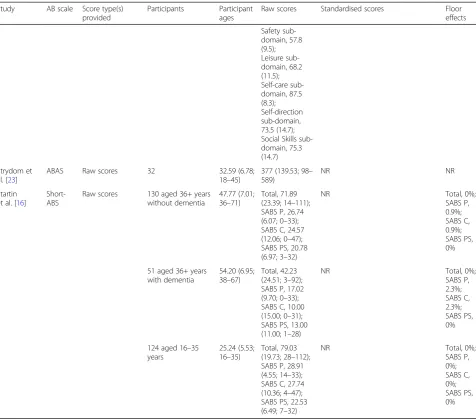Viewport: 476px width, 420px height.
Task: Select the age value '47.77 (7.01; 36–71)'
Action: click(x=237, y=198)
